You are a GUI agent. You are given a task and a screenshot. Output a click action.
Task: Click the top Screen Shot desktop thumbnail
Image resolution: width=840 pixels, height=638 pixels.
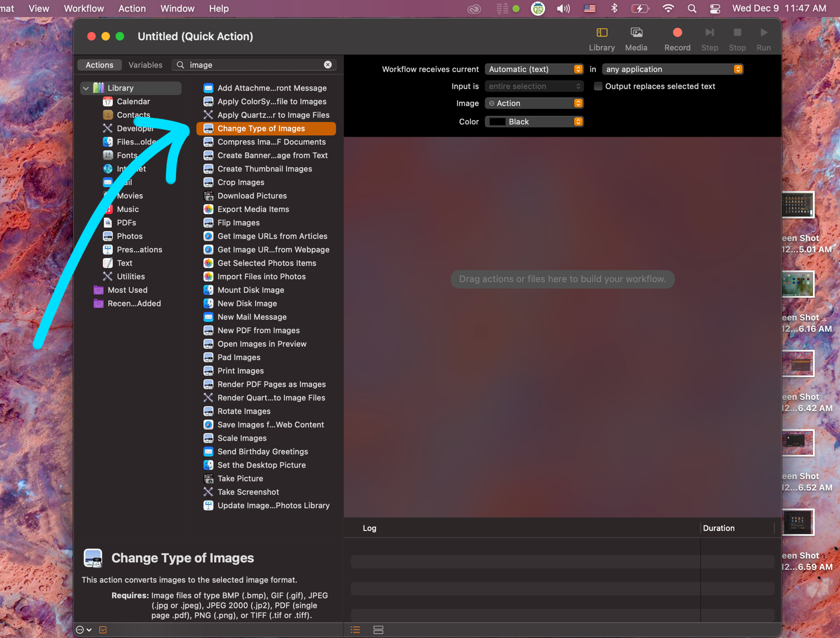798,204
